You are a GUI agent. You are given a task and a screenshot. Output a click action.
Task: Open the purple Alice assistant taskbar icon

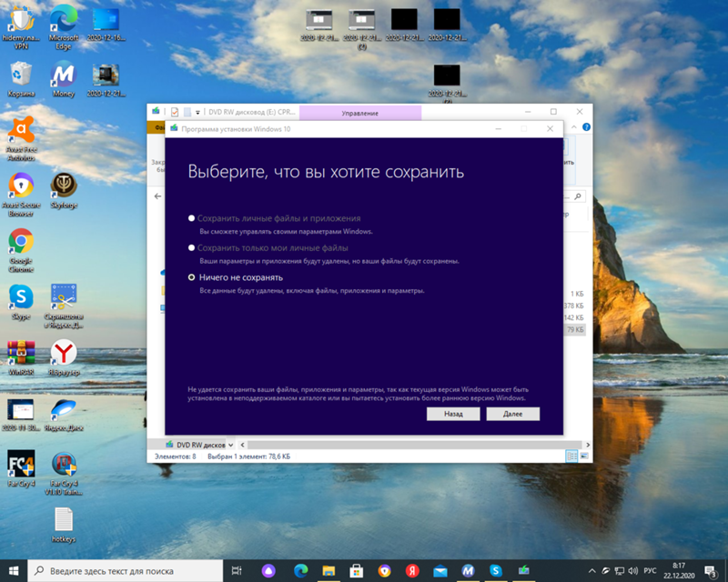[268, 571]
